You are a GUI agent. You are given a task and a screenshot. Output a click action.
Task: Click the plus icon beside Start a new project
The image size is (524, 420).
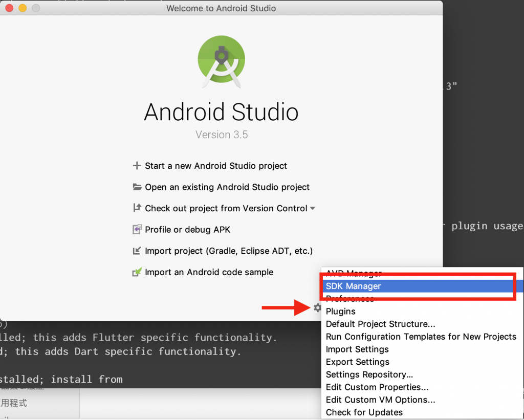pyautogui.click(x=137, y=166)
